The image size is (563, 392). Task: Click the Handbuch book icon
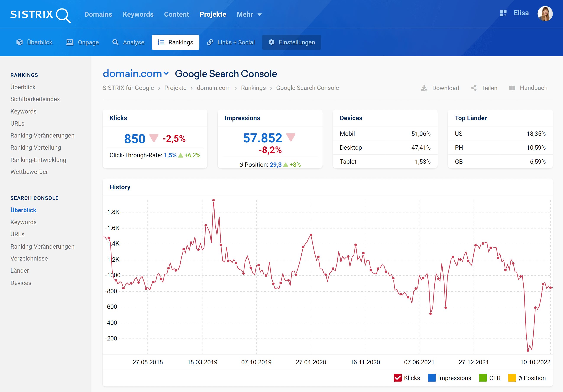click(512, 88)
